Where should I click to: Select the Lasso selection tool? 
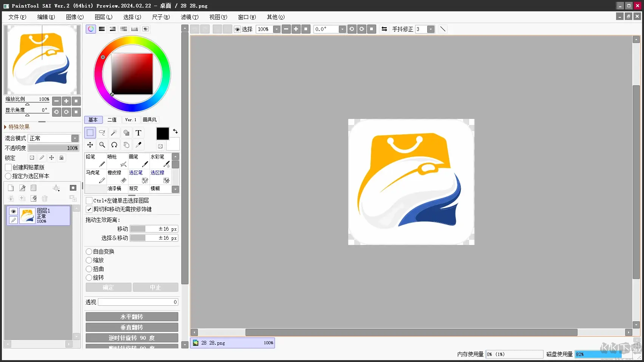pyautogui.click(x=102, y=133)
